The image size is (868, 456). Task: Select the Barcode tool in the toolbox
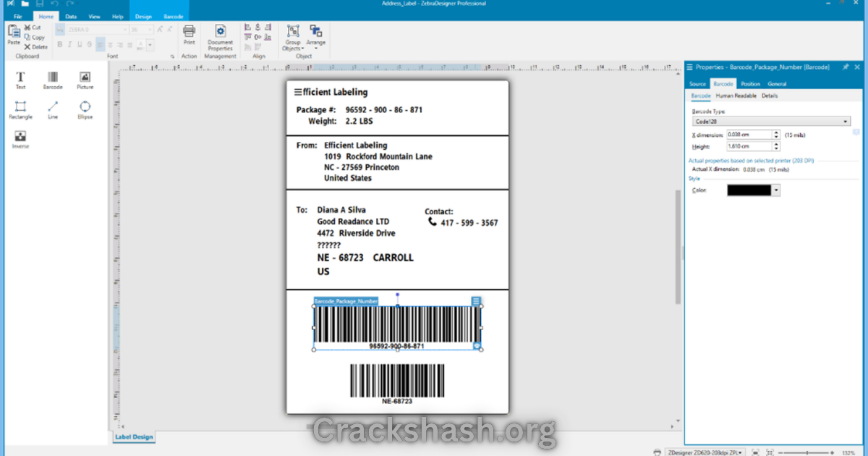pyautogui.click(x=53, y=80)
